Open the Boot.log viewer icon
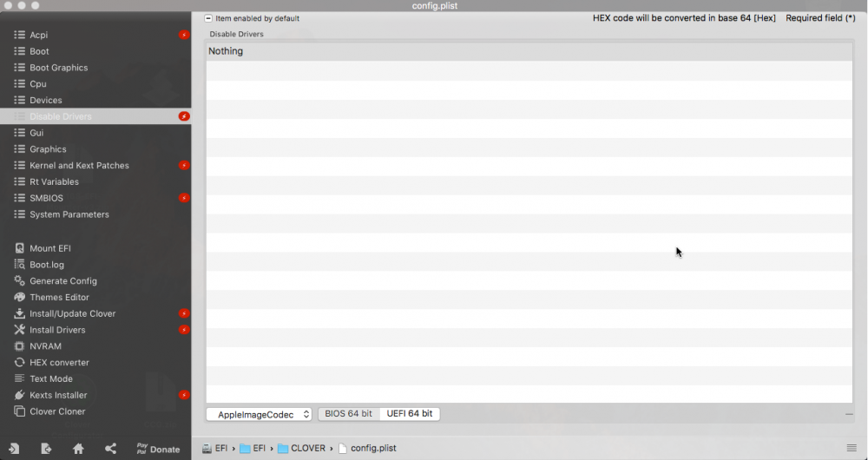 click(19, 264)
